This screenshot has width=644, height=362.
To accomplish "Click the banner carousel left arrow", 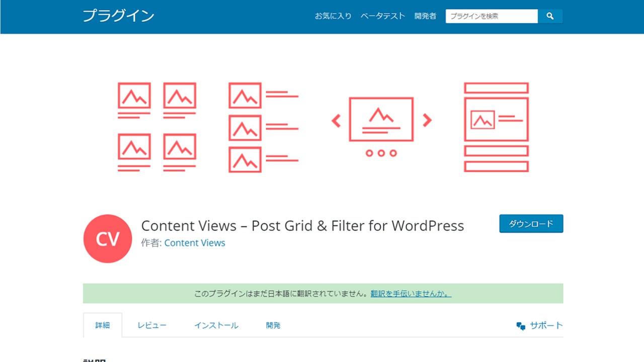I will pos(336,120).
